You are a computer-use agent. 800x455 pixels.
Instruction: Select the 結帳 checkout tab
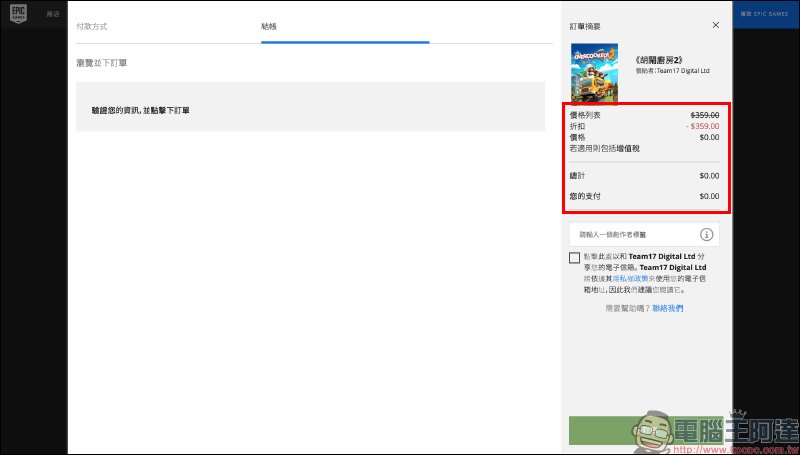click(x=269, y=26)
